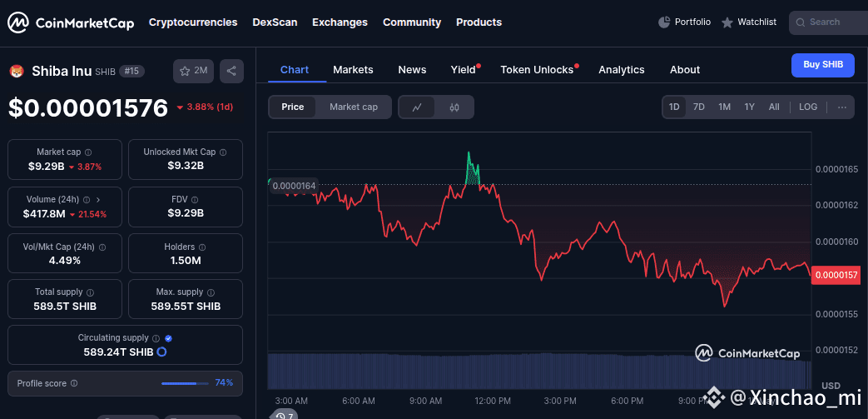
Task: Select the 1M time range
Action: 725,107
